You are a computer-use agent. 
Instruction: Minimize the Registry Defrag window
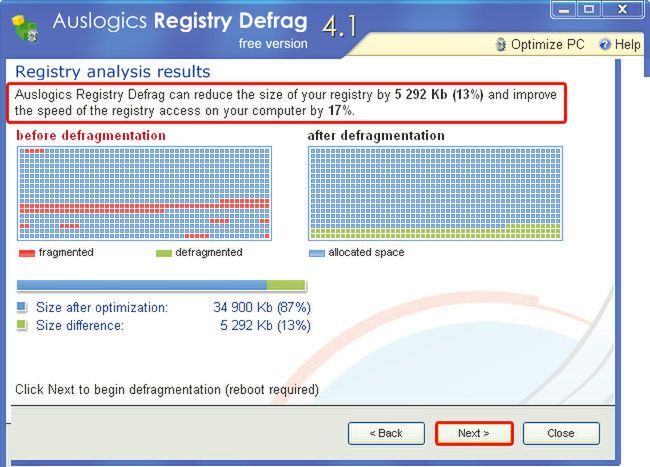(564, 10)
